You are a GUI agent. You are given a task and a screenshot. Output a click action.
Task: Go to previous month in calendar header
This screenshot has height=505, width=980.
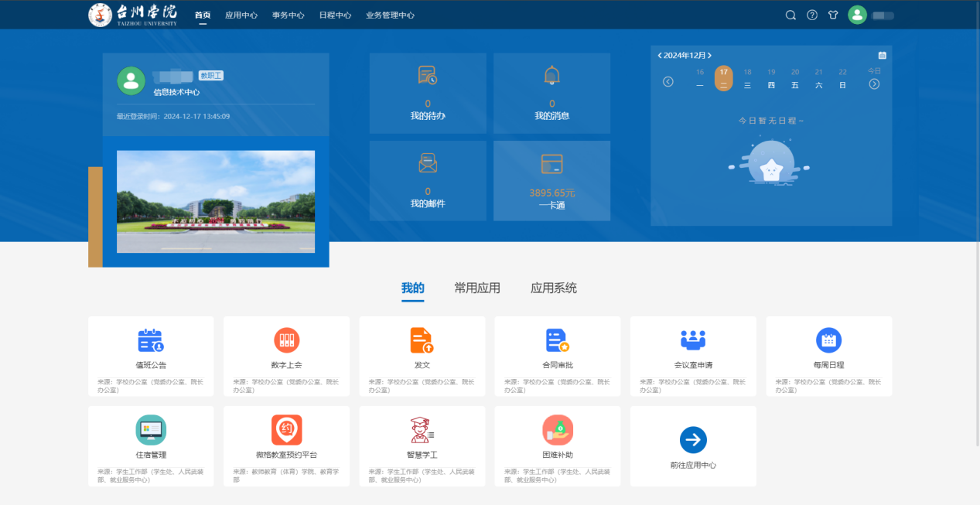click(x=660, y=56)
